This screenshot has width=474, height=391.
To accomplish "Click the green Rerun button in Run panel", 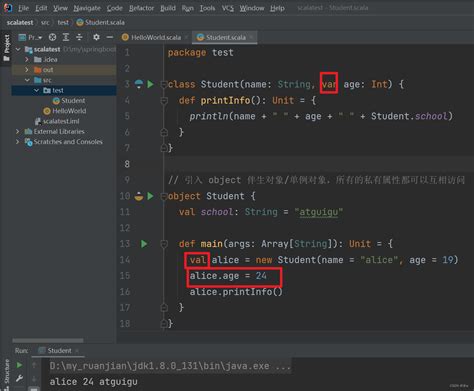I will (x=19, y=365).
